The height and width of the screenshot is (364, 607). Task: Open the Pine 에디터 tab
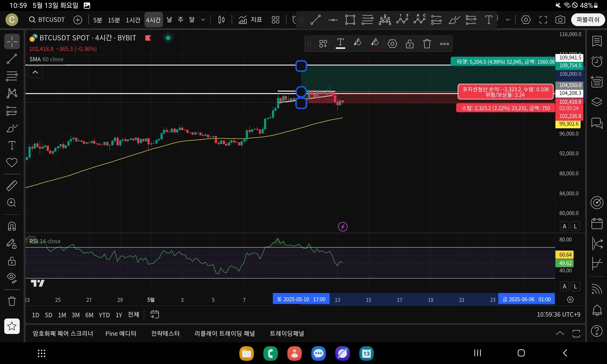click(121, 333)
